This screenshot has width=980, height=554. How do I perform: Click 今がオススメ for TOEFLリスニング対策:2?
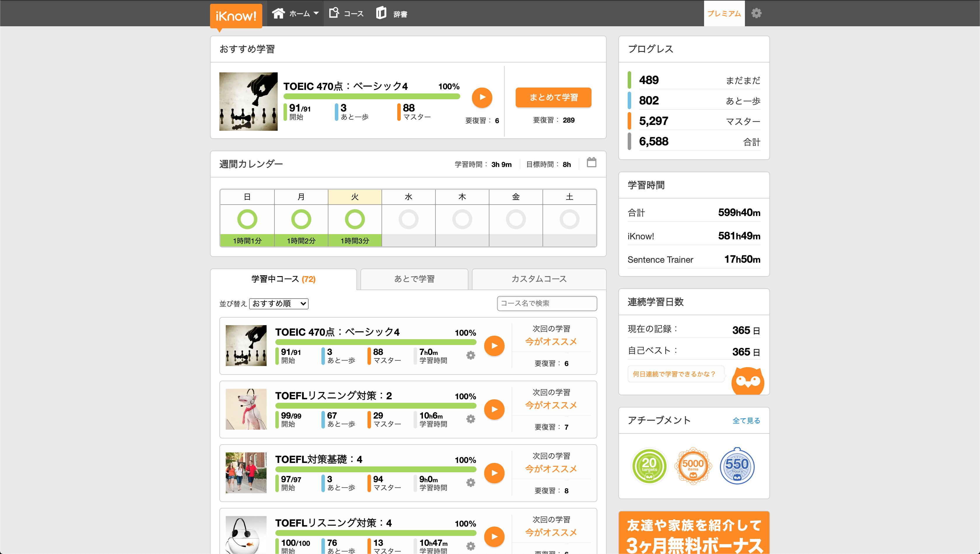tap(551, 405)
